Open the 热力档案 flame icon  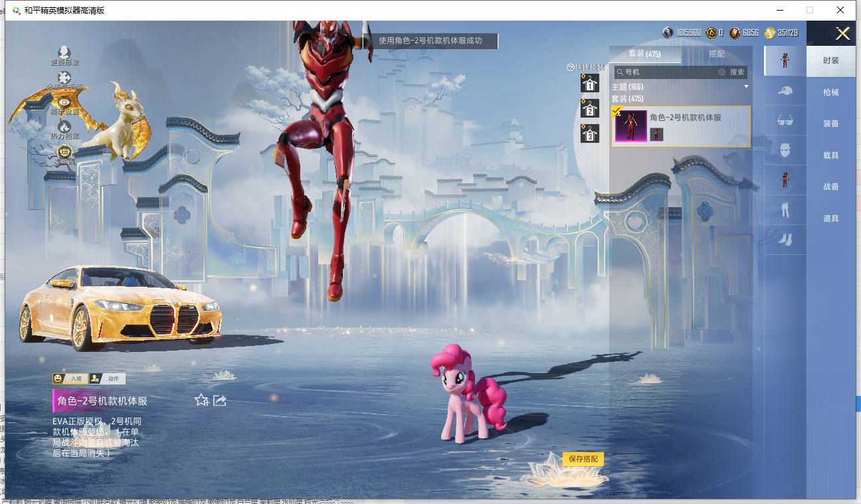[x=64, y=126]
